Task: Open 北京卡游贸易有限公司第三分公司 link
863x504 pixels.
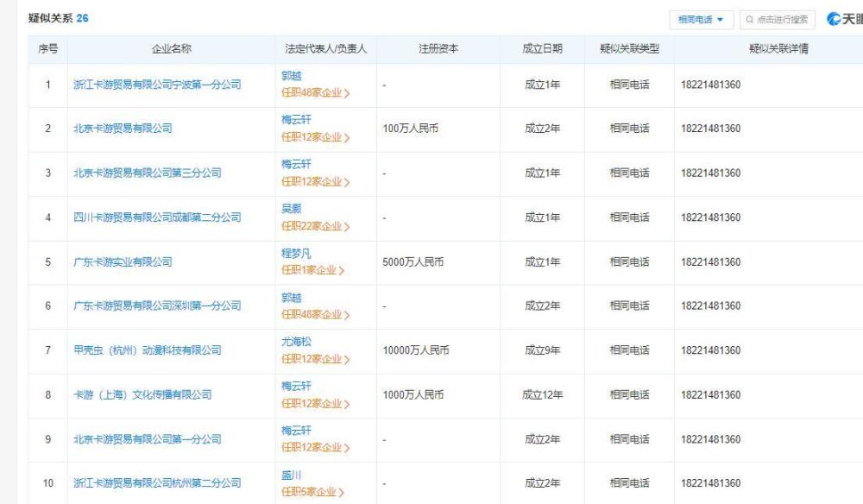Action: pos(147,173)
